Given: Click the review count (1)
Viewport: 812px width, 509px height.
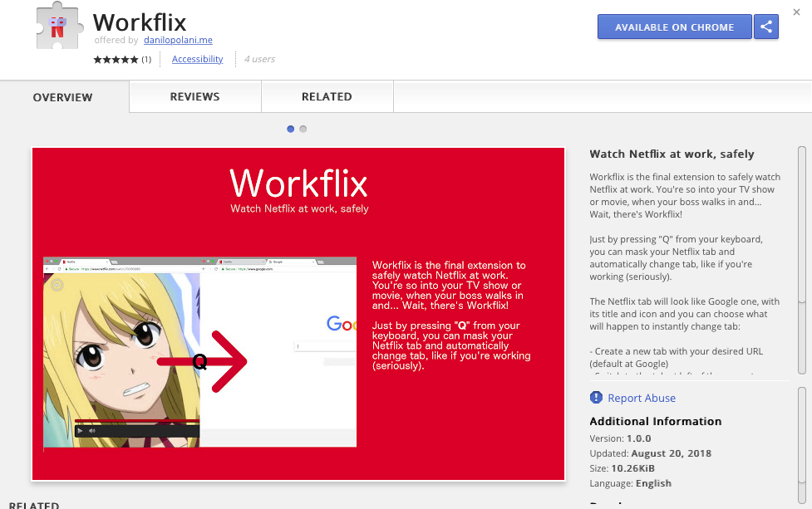Looking at the screenshot, I should tap(146, 60).
